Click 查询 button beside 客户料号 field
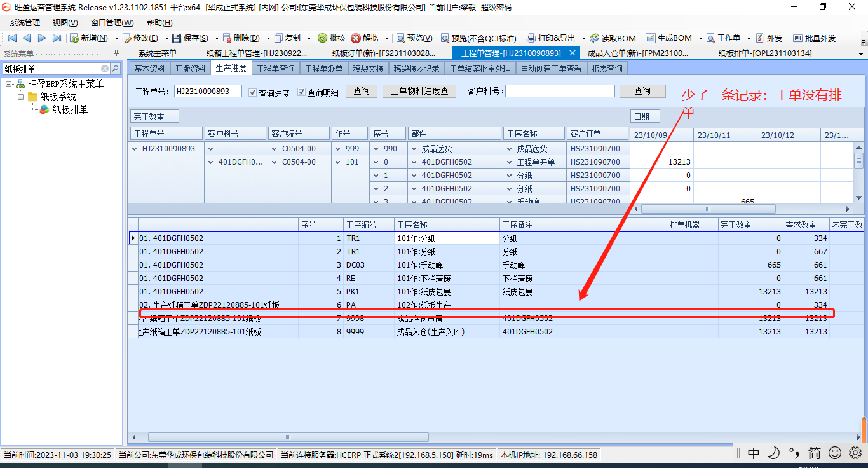The image size is (868, 468). pos(642,92)
